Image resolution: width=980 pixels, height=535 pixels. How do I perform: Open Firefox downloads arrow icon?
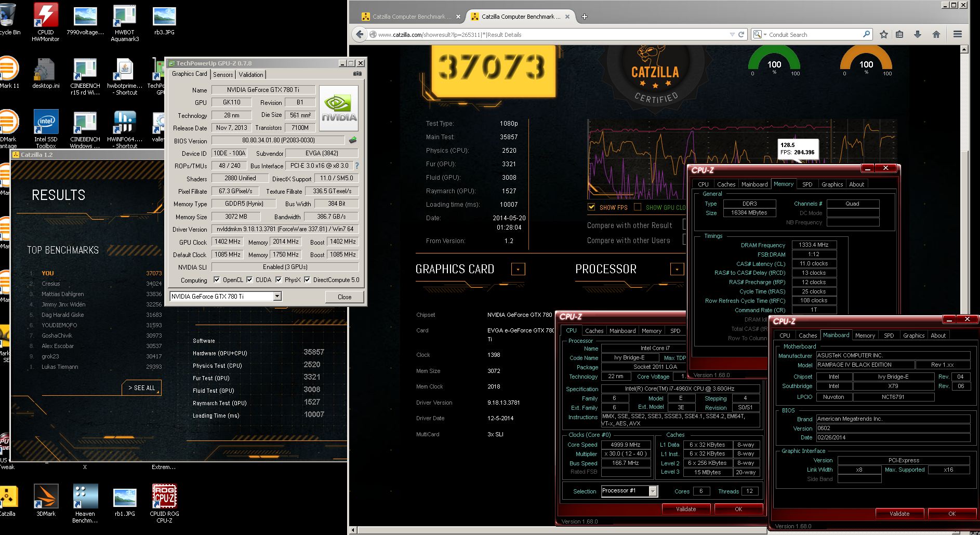point(918,34)
